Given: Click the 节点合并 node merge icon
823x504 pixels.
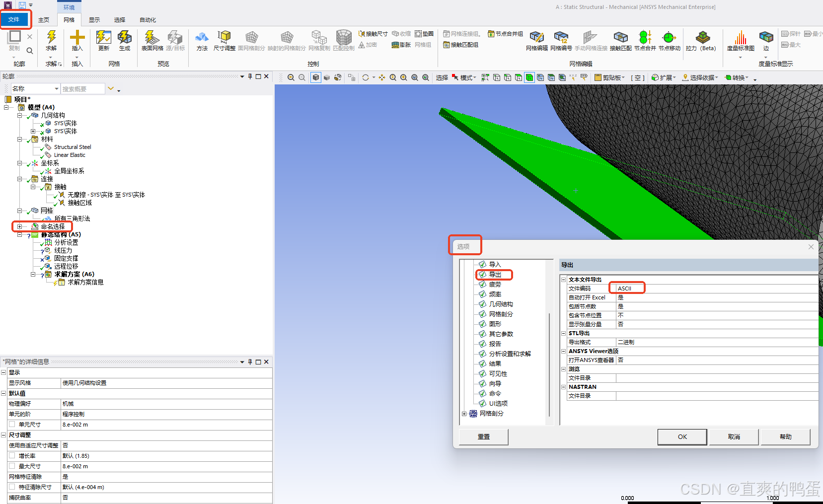Looking at the screenshot, I should [x=644, y=41].
